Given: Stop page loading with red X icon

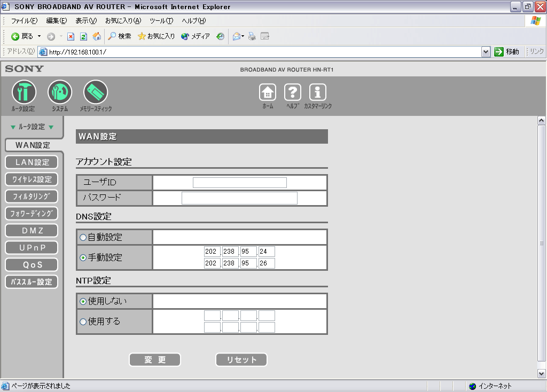Looking at the screenshot, I should coord(71,36).
